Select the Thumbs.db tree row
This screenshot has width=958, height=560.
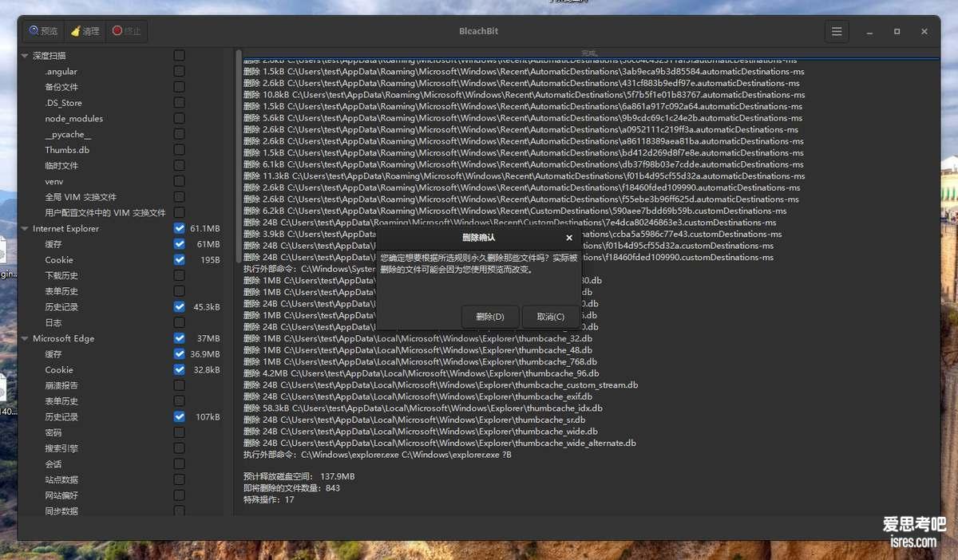[67, 150]
